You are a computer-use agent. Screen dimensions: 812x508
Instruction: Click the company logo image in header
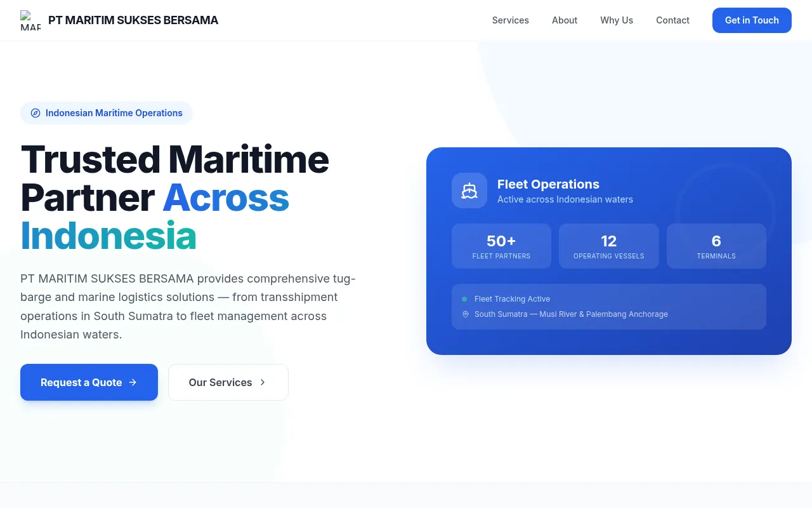click(30, 20)
